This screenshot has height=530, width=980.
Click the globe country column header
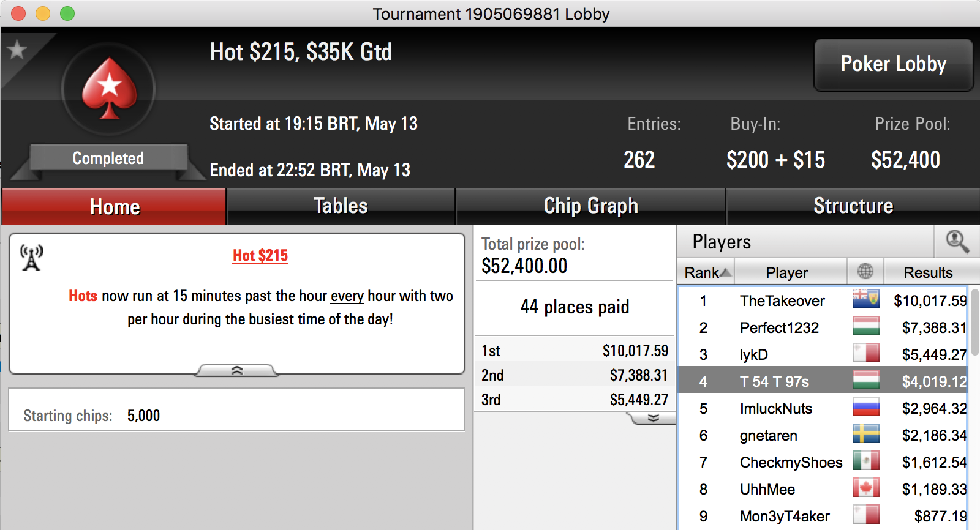pos(865,271)
